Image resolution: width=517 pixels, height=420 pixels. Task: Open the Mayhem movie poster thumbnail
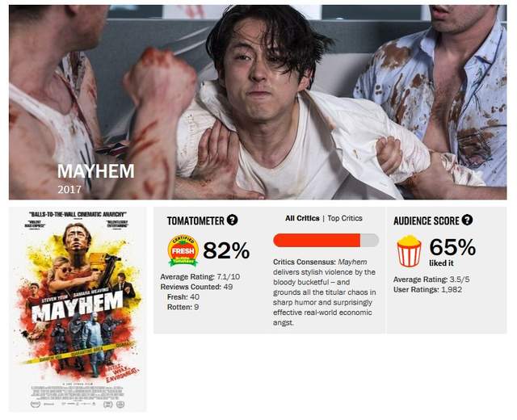click(78, 309)
